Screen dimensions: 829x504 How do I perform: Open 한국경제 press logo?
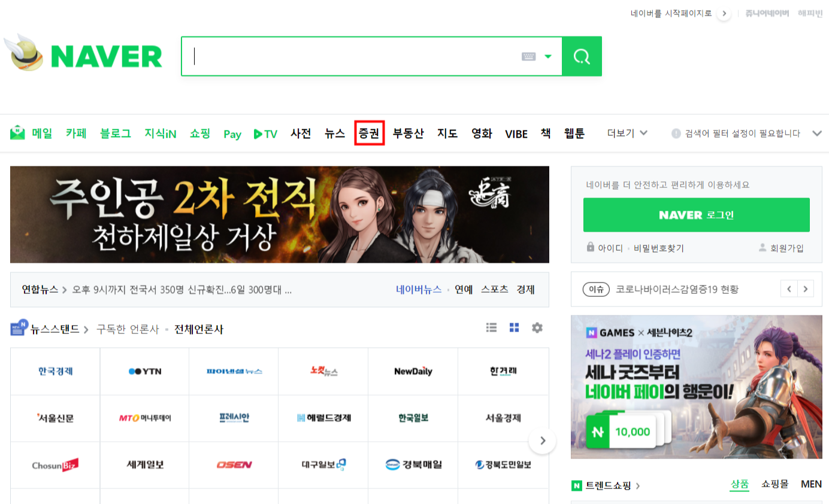point(55,371)
